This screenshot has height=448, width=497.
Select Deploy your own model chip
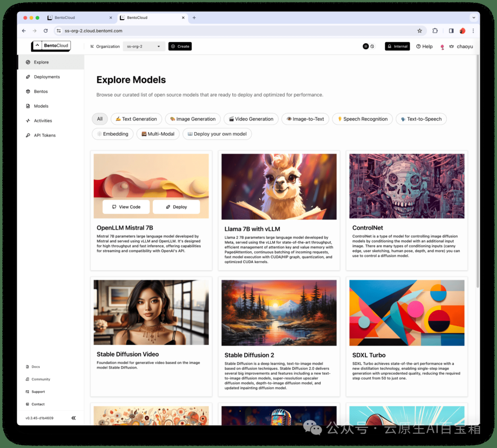click(217, 134)
